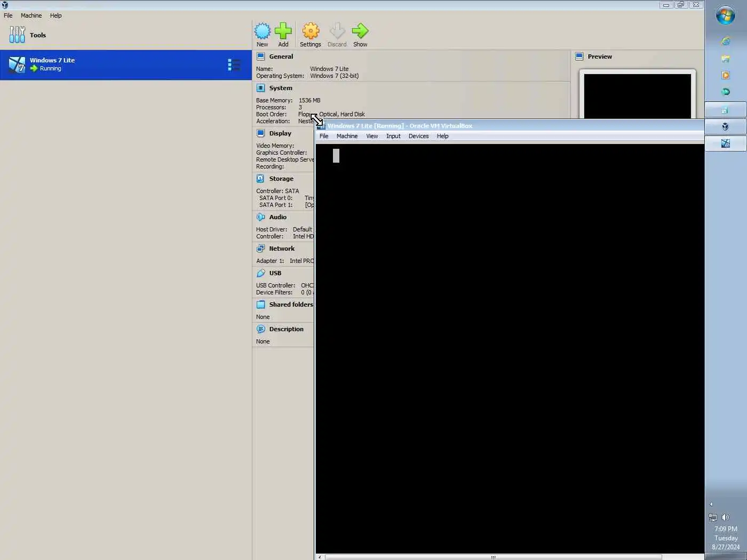Viewport: 747px width, 560px height.
Task: Open the Windows 7 Lite machine list menu icon
Action: tap(234, 65)
